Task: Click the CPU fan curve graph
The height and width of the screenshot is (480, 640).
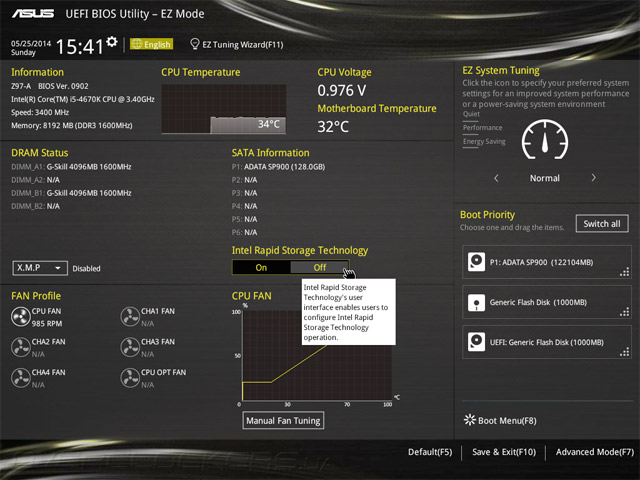Action: [317, 355]
